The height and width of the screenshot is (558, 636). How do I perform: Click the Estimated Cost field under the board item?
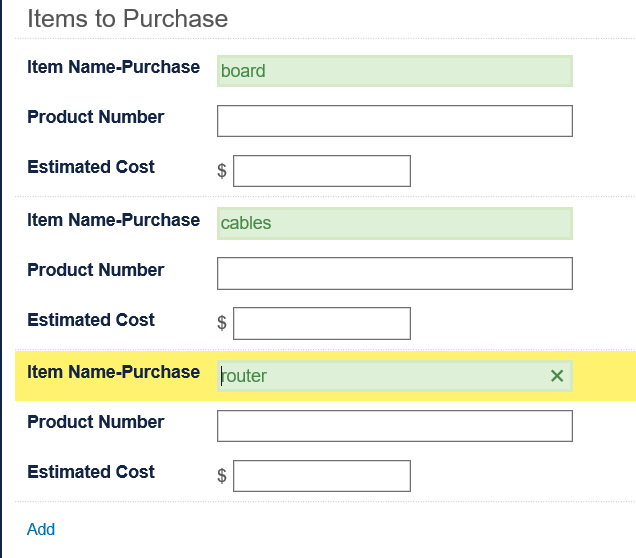pos(321,171)
